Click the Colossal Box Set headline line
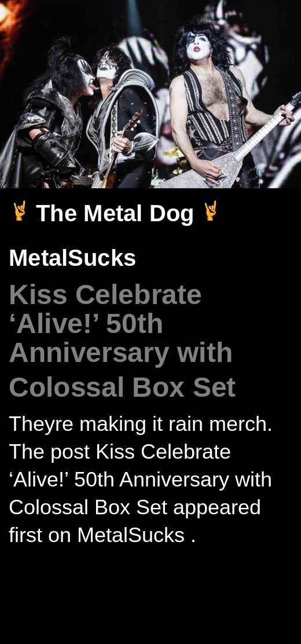The width and height of the screenshot is (301, 644). click(122, 387)
